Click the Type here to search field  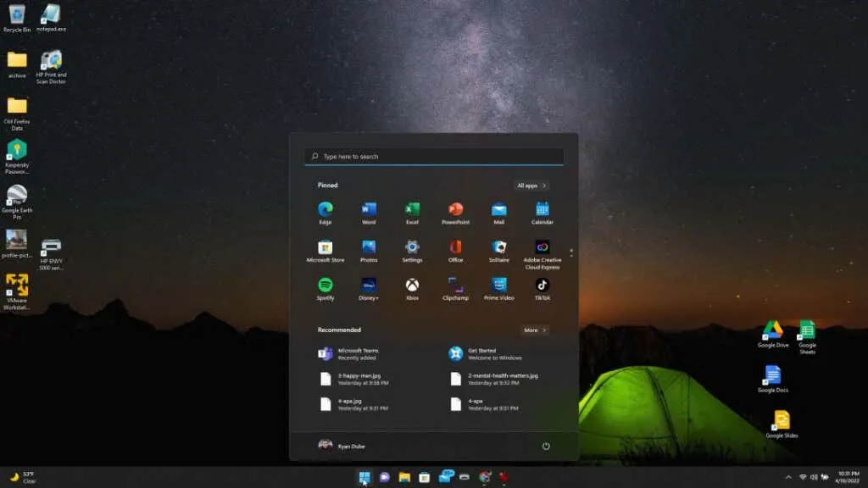(x=434, y=157)
